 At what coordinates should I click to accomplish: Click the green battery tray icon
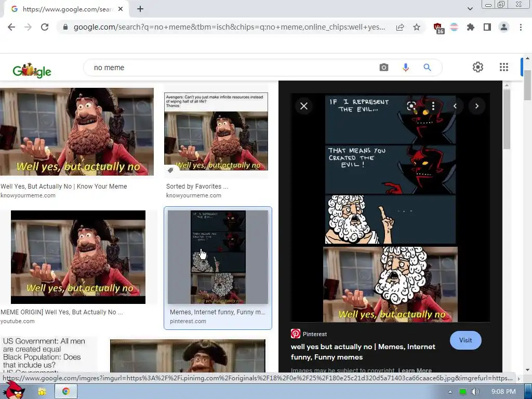coord(463,392)
